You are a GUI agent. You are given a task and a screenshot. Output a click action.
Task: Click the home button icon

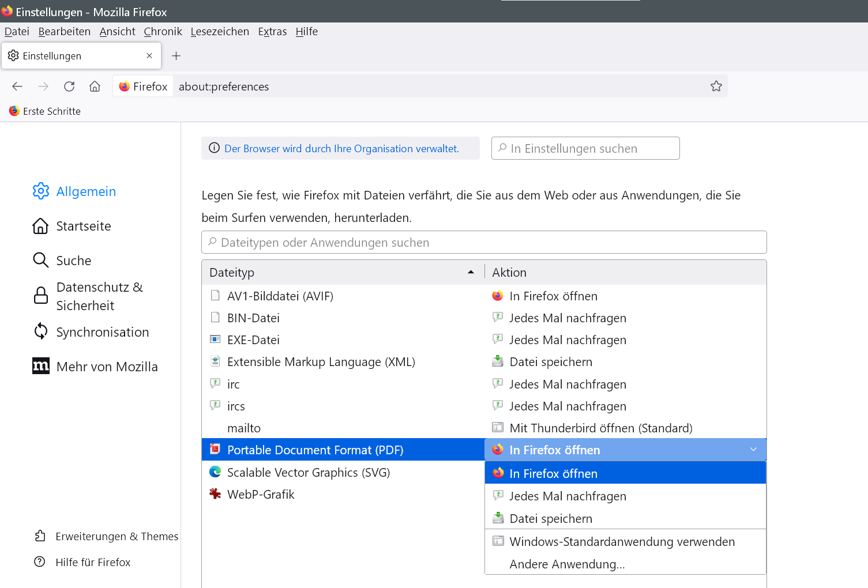click(95, 86)
